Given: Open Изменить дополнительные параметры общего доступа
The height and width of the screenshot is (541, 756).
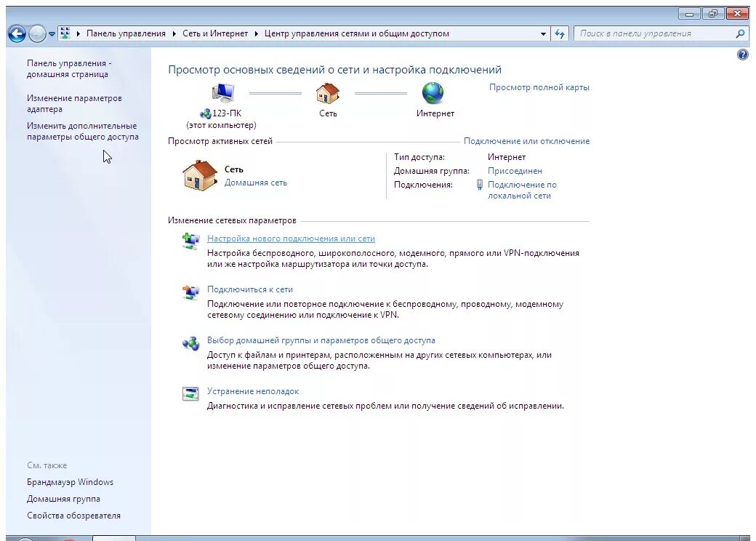Looking at the screenshot, I should click(82, 131).
